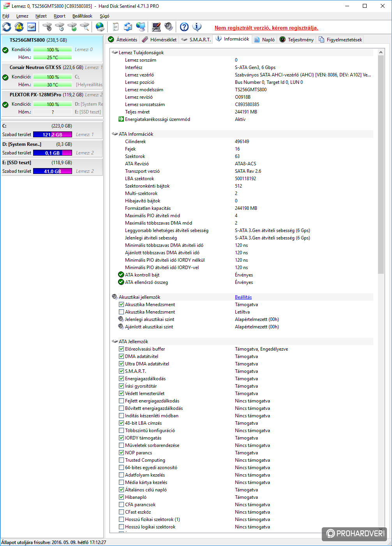Click the refresh disk status toolbar icon

[7, 27]
